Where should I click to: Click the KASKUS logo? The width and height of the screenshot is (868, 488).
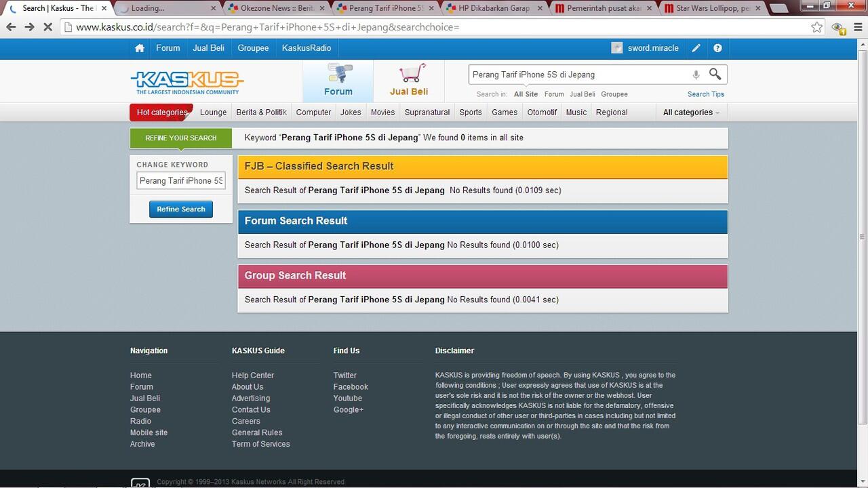click(x=187, y=82)
